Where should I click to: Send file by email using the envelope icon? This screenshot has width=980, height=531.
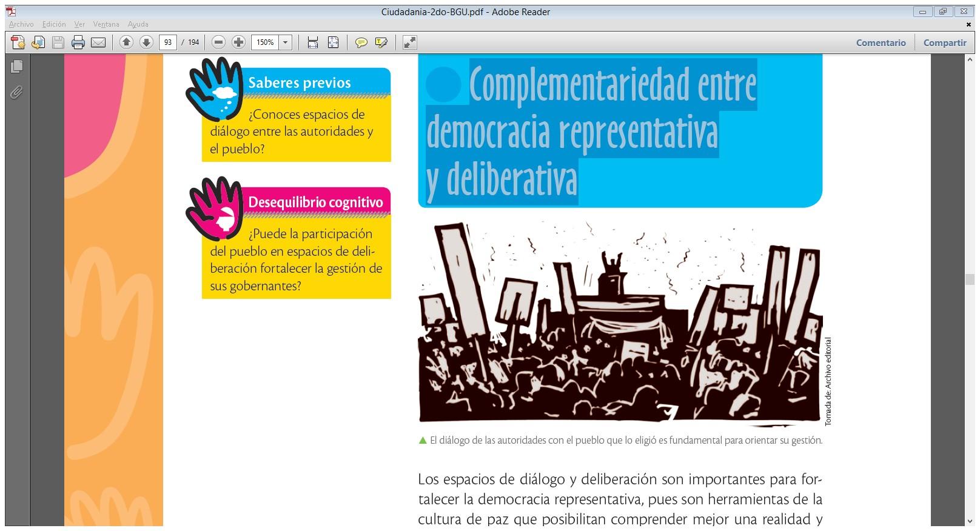tap(98, 42)
